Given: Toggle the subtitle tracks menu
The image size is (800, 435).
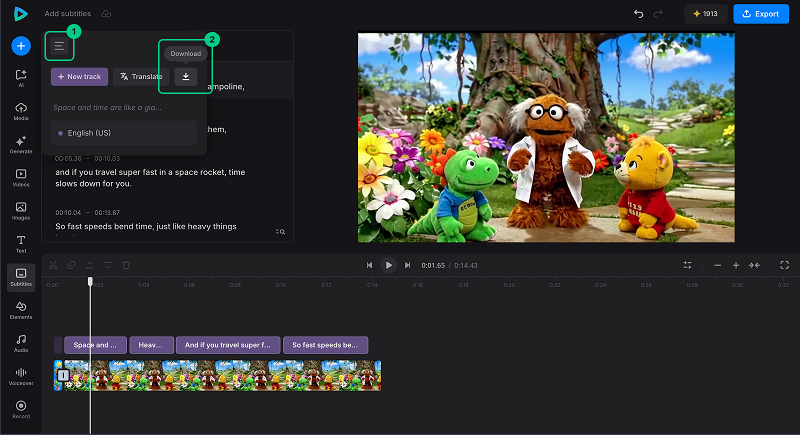Looking at the screenshot, I should (59, 46).
